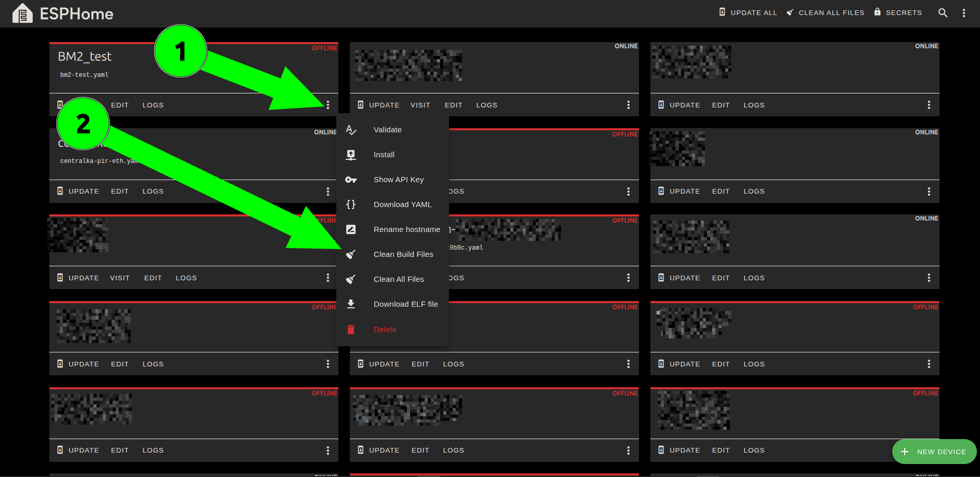The image size is (980, 477).
Task: Open the top-right header overflow menu
Action: coord(963,13)
